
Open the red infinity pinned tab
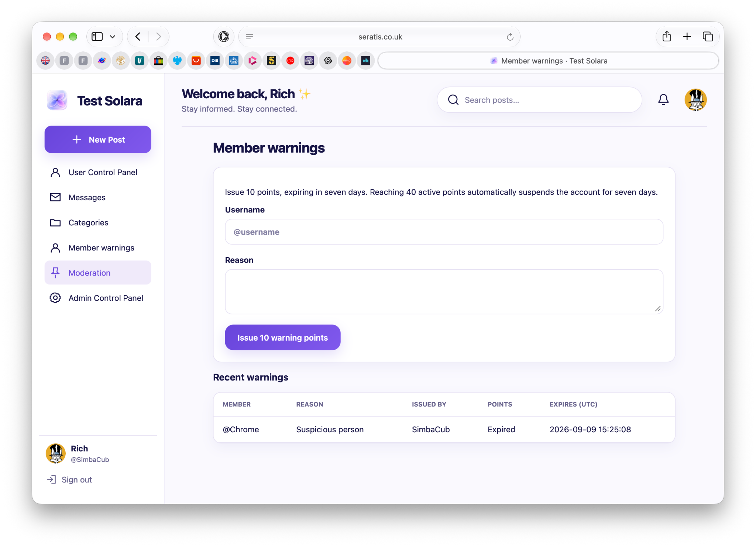click(290, 61)
